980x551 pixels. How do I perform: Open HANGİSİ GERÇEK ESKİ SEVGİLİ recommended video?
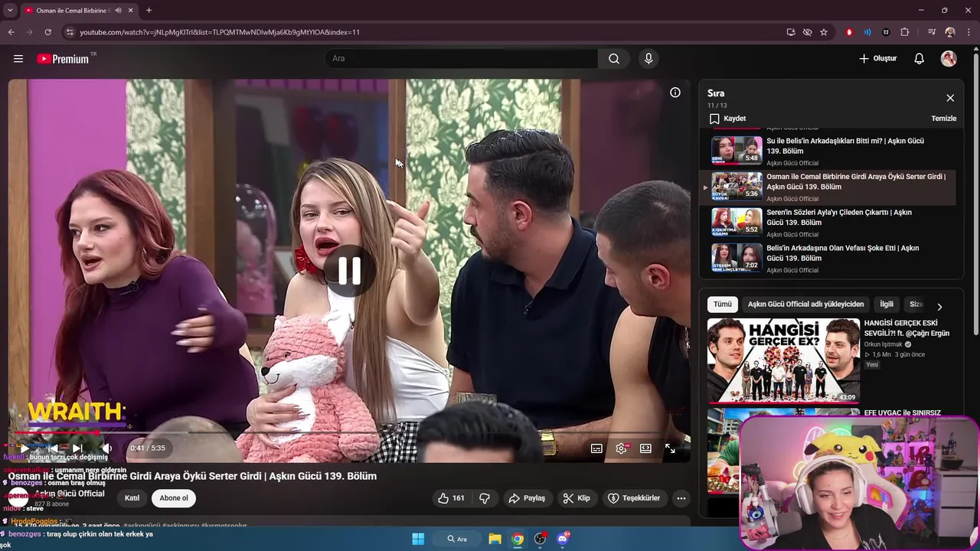click(782, 361)
